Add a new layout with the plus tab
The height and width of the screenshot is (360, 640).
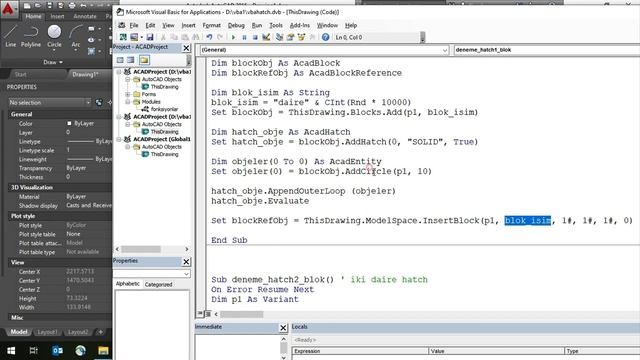pyautogui.click(x=100, y=332)
